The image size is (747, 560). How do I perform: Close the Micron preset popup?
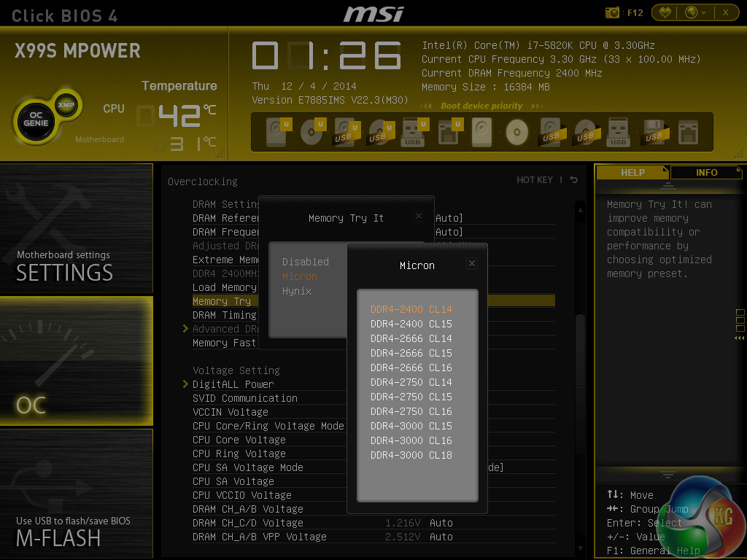point(472,263)
